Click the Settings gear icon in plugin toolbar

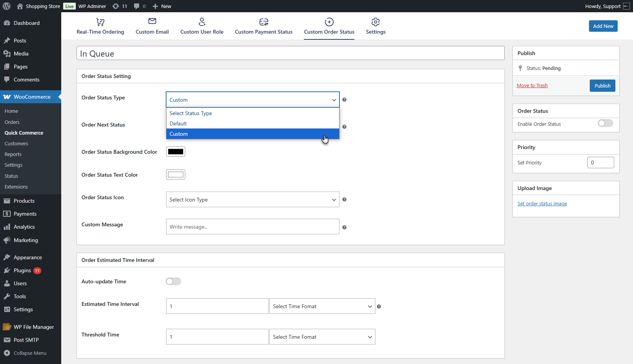point(375,22)
